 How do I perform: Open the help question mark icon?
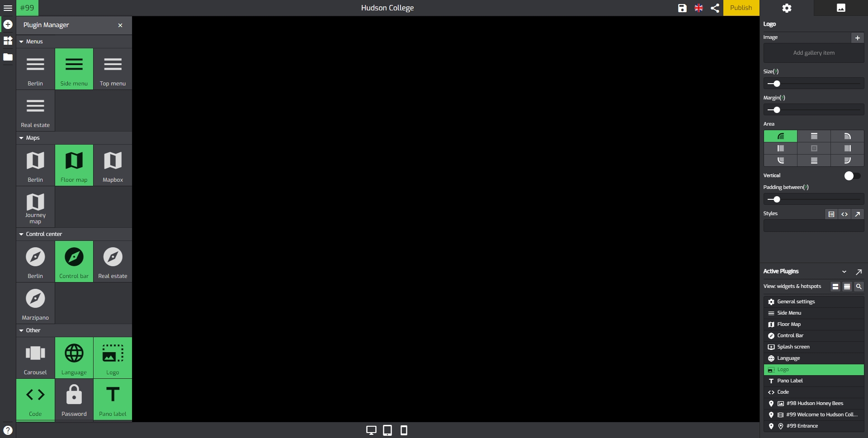[x=8, y=430]
